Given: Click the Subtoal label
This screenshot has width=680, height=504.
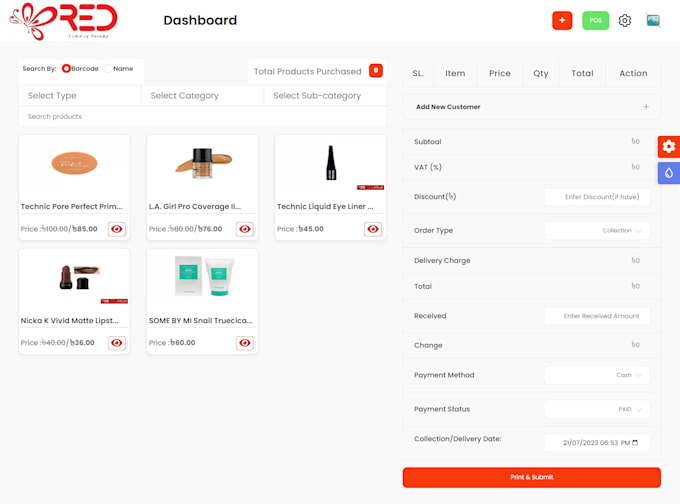Looking at the screenshot, I should click(x=428, y=142).
